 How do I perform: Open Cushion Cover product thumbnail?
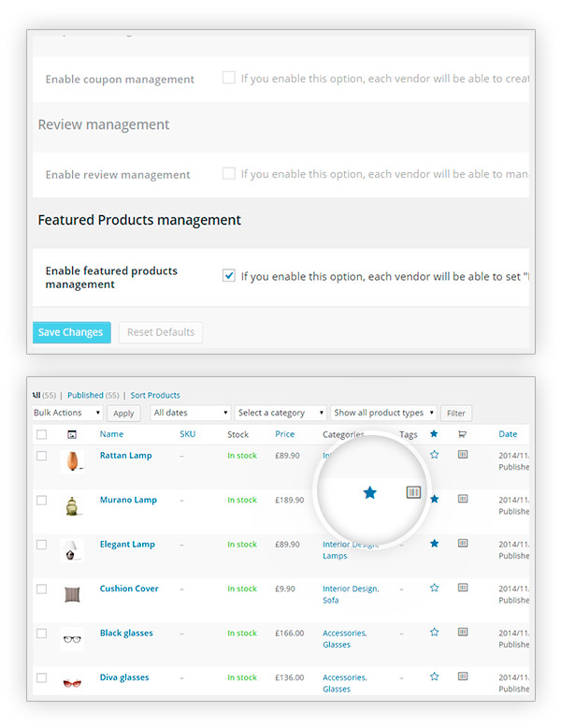click(x=72, y=594)
